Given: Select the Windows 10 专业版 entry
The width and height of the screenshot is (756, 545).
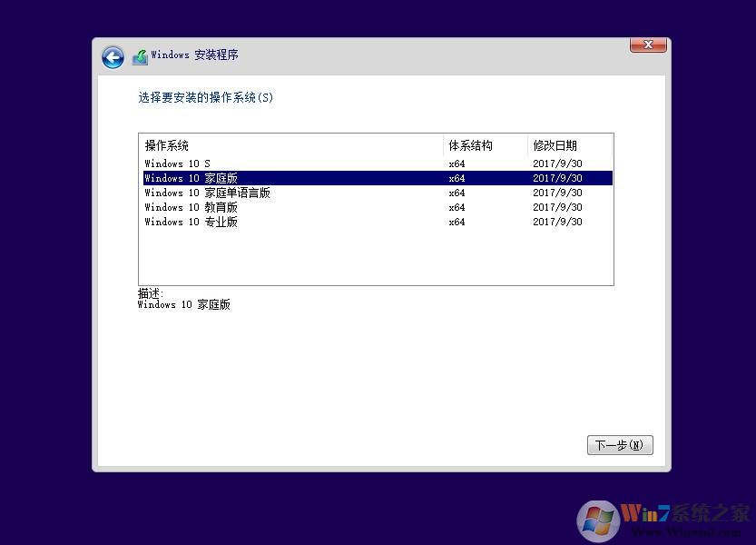Looking at the screenshot, I should pyautogui.click(x=378, y=222).
